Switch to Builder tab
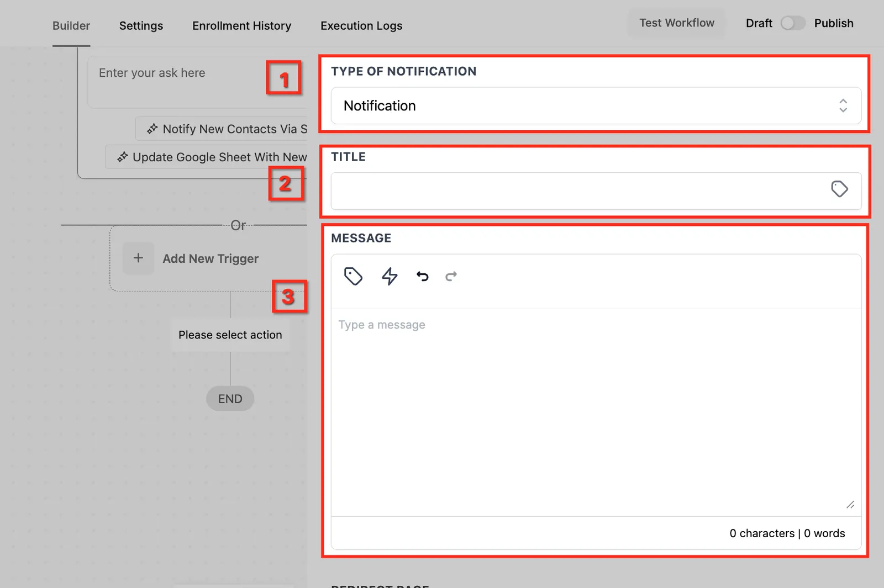Screen dimensions: 884x588 pyautogui.click(x=71, y=26)
